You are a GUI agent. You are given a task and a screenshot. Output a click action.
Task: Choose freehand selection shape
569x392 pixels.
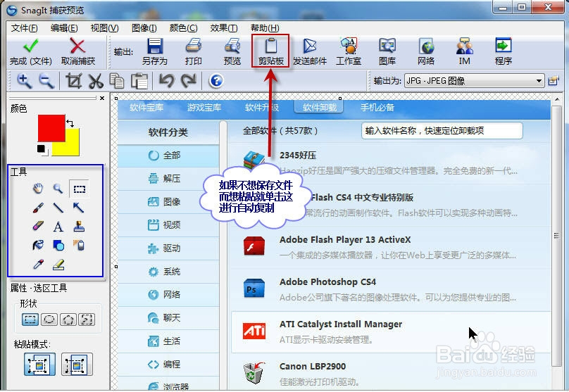point(87,320)
